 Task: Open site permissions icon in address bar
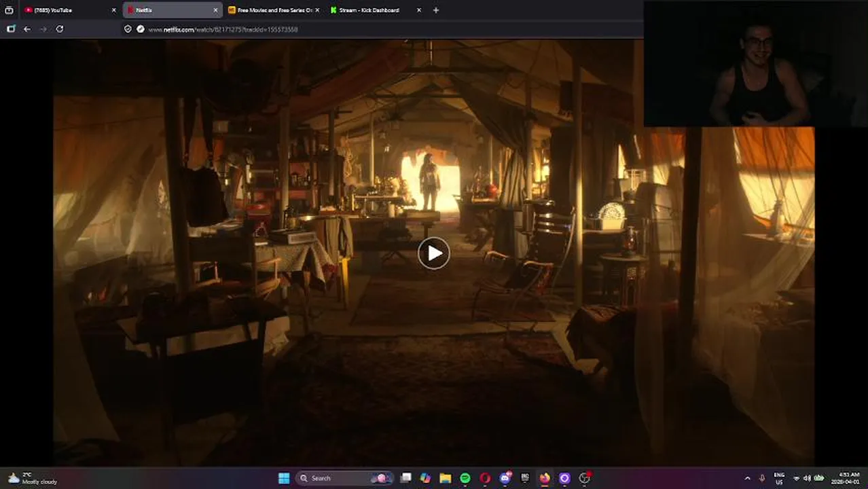pos(141,29)
